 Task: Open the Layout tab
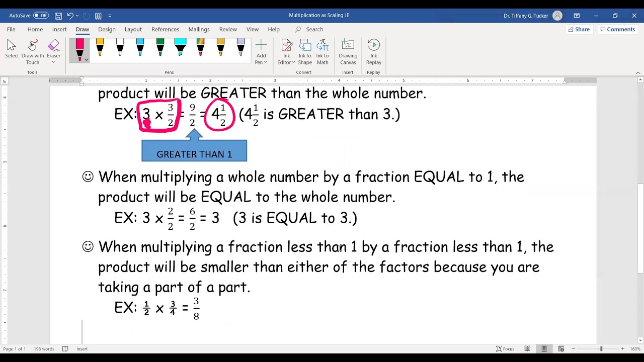coord(133,29)
